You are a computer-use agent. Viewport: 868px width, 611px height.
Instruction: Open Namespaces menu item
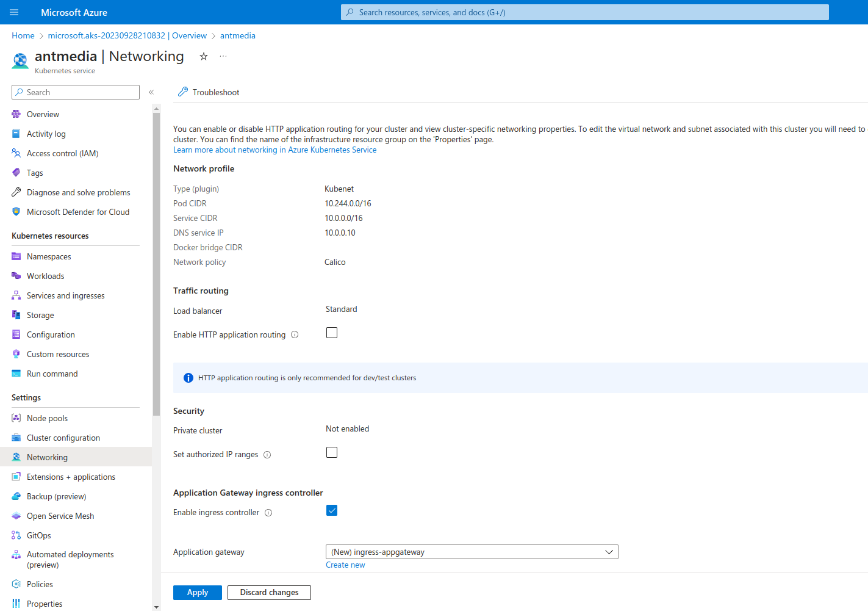pos(76,256)
